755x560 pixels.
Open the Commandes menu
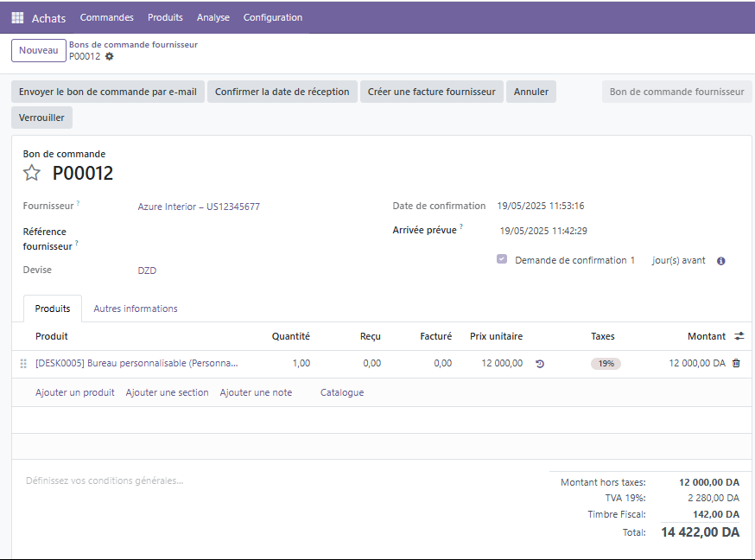(106, 17)
